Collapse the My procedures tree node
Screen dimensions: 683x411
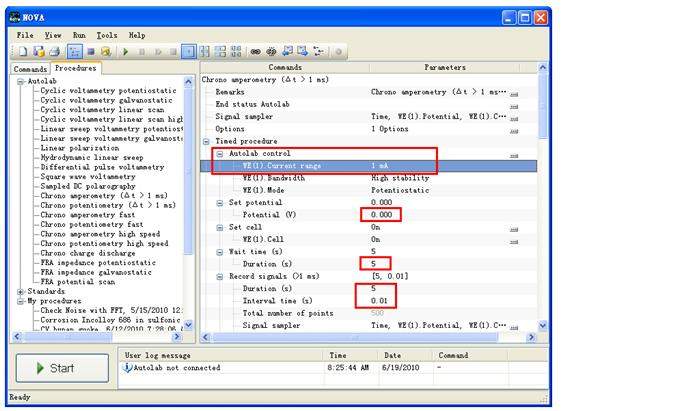(x=20, y=301)
